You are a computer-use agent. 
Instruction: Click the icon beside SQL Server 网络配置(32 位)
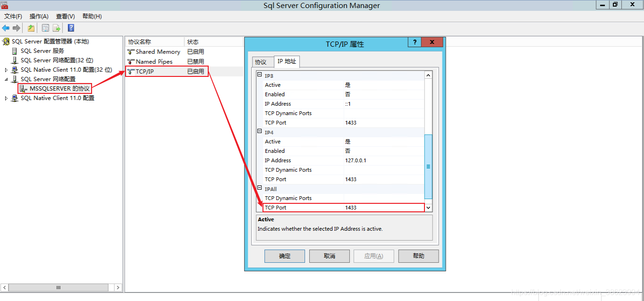(15, 60)
